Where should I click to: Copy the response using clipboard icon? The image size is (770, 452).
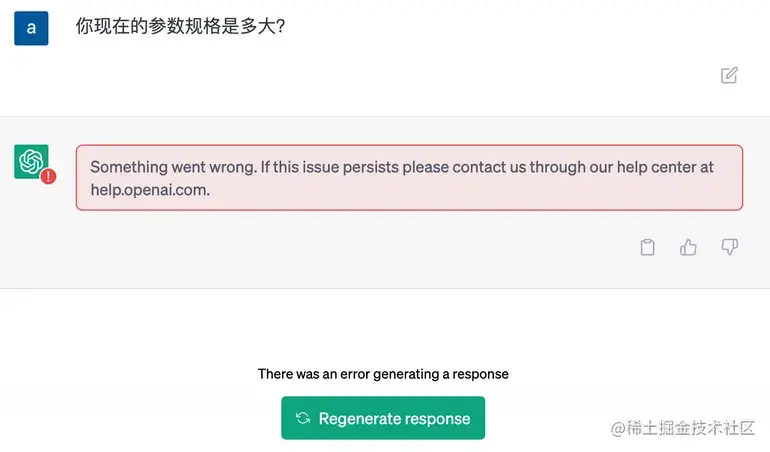[x=647, y=247]
